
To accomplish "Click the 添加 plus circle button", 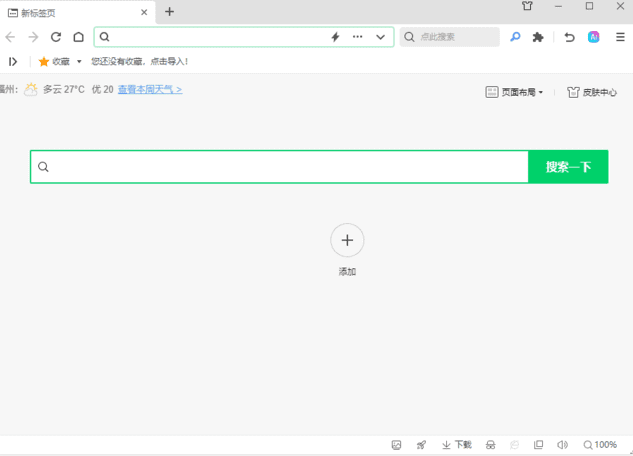I will [347, 240].
